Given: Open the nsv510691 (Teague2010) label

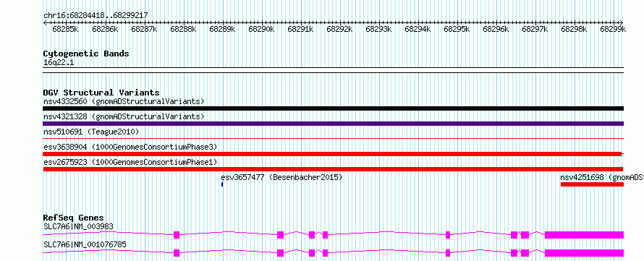Looking at the screenshot, I should (91, 132).
